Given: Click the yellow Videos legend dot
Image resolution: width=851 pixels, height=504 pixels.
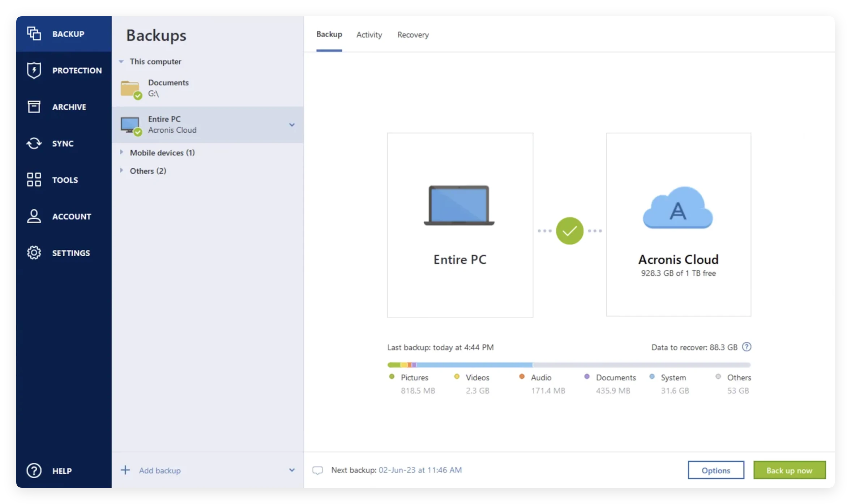Looking at the screenshot, I should point(457,376).
